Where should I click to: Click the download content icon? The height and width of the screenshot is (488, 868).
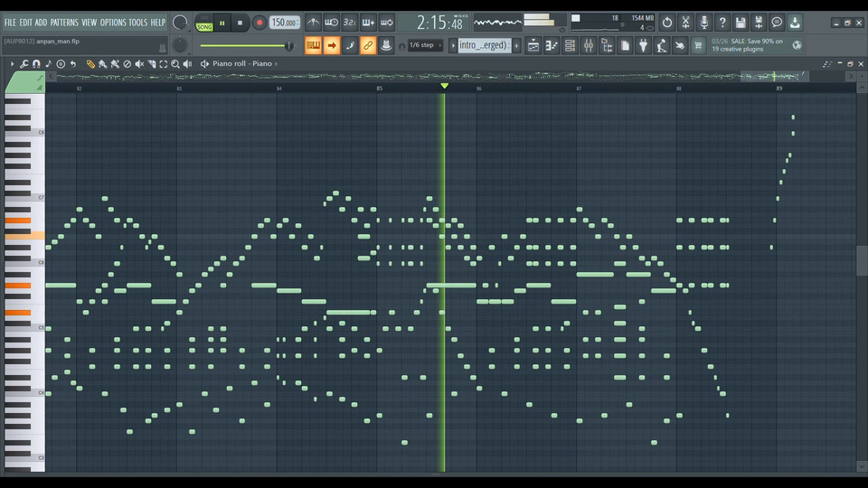click(795, 23)
